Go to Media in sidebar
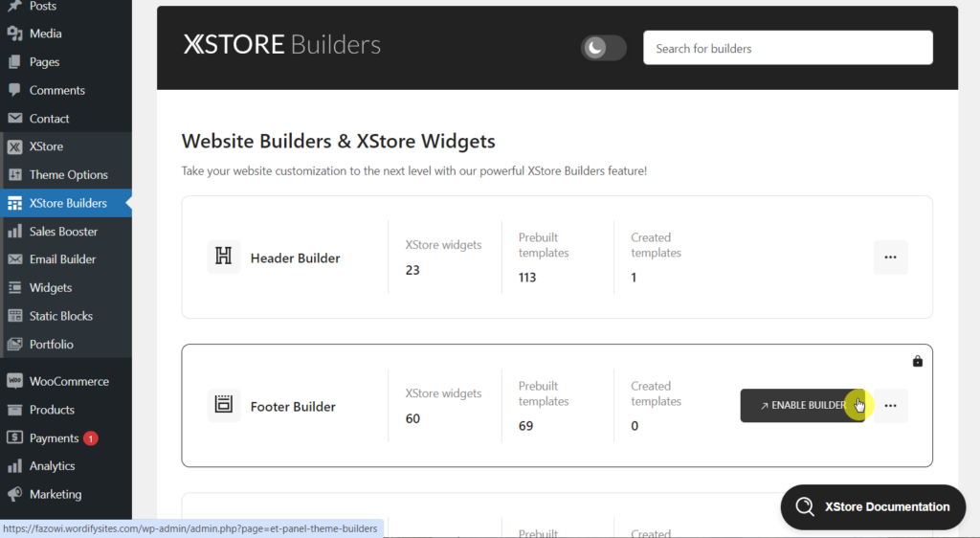The image size is (980, 538). click(x=66, y=34)
